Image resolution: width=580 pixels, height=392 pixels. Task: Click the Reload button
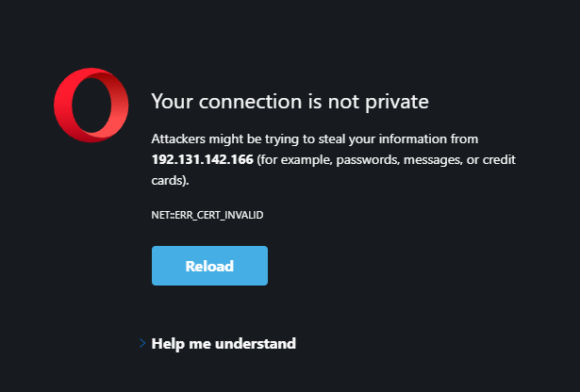point(209,266)
